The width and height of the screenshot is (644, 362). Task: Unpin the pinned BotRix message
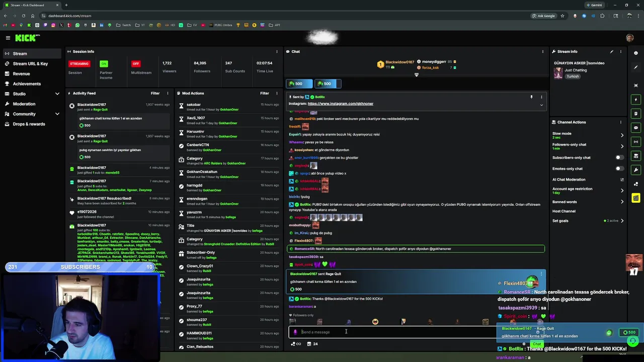click(x=531, y=97)
